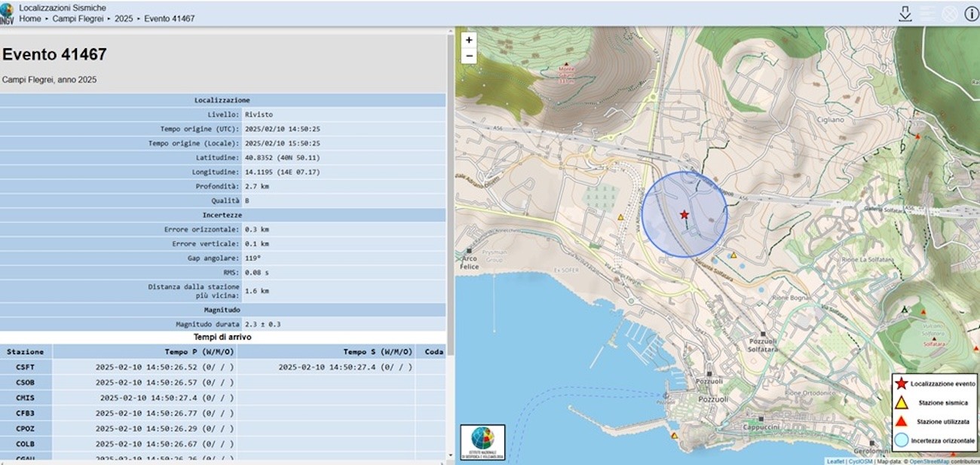Click the faded list icon in header
The width and height of the screenshot is (980, 465).
tap(927, 14)
